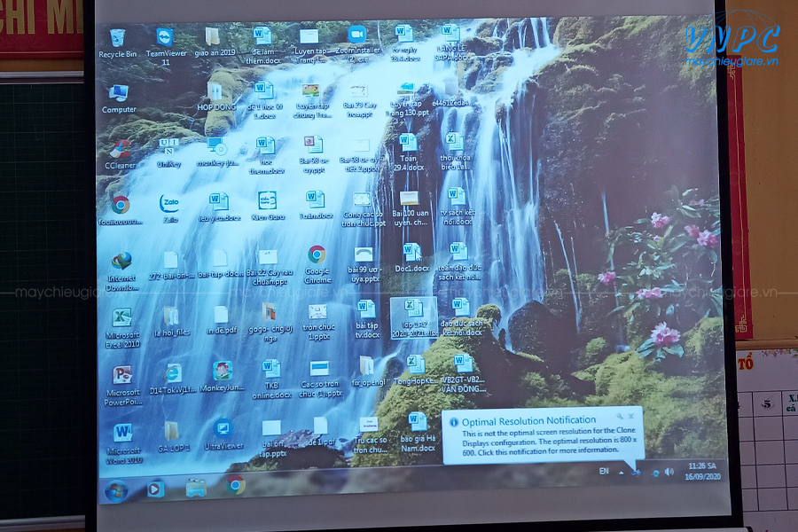Select the Microsoft Excel 2010 shortcut
Screen dimensions: 798x532
pos(122,328)
